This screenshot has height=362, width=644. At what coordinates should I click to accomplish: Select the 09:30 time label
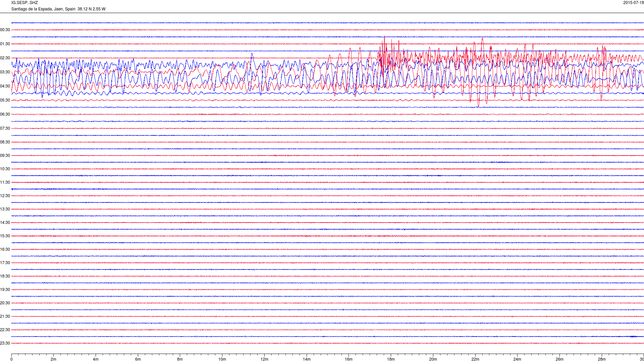coord(5,156)
